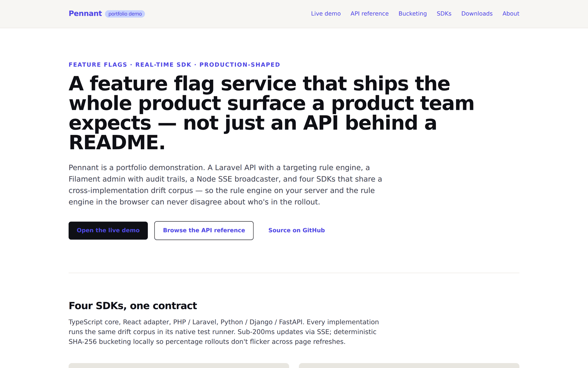Image resolution: width=588 pixels, height=368 pixels.
Task: Visit the About page link
Action: coord(511,14)
